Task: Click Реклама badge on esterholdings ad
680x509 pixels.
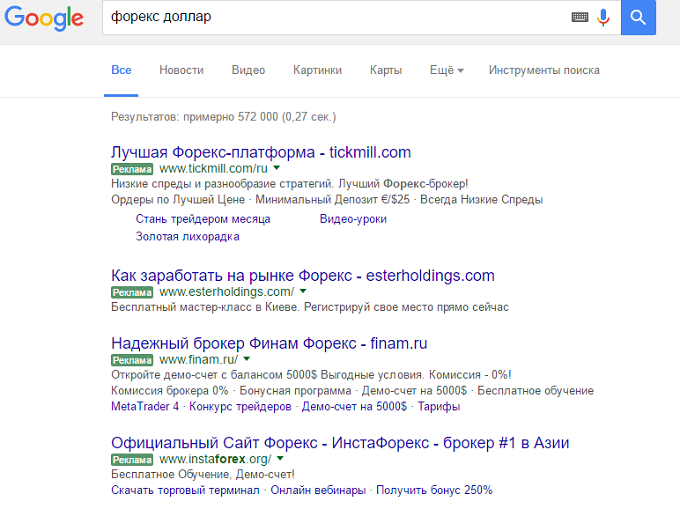Action: (x=132, y=292)
